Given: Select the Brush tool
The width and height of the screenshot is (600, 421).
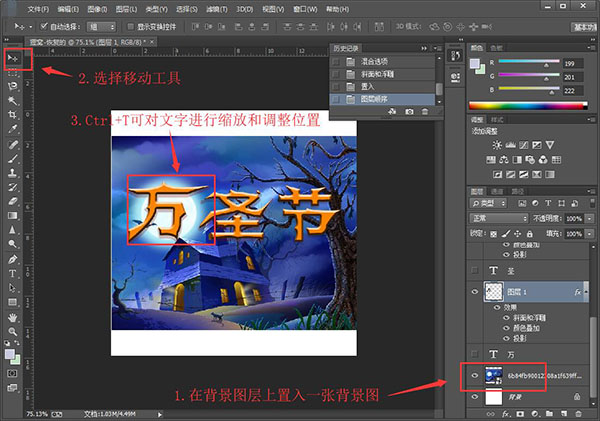Looking at the screenshot, I should [13, 158].
